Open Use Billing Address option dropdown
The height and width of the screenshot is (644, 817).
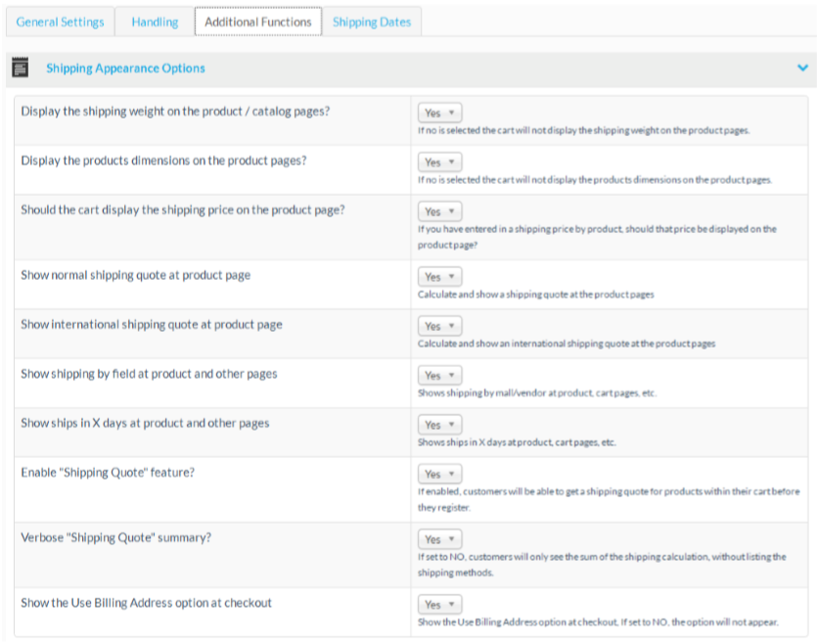(439, 605)
